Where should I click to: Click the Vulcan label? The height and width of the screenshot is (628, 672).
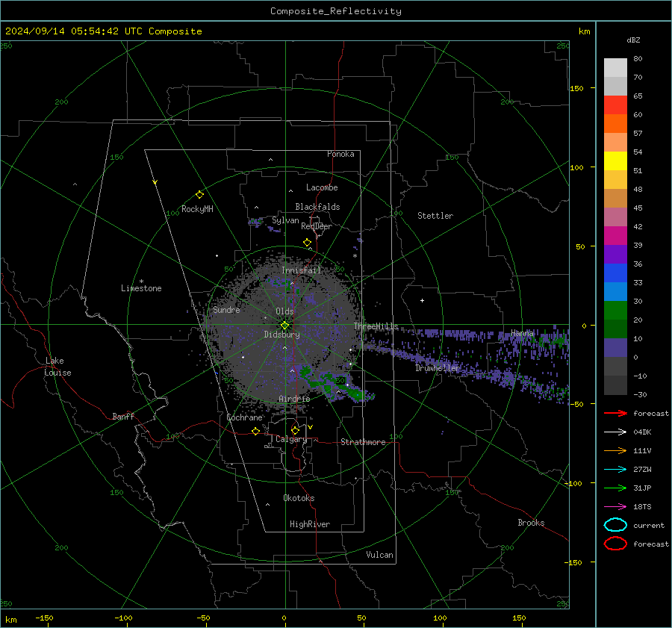tap(379, 555)
